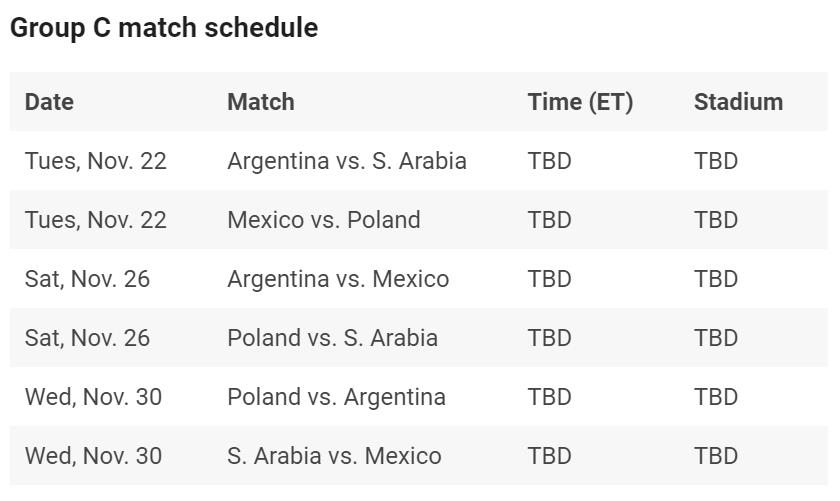Click the Stadium column header
This screenshot has height=501, width=840.
(x=738, y=102)
